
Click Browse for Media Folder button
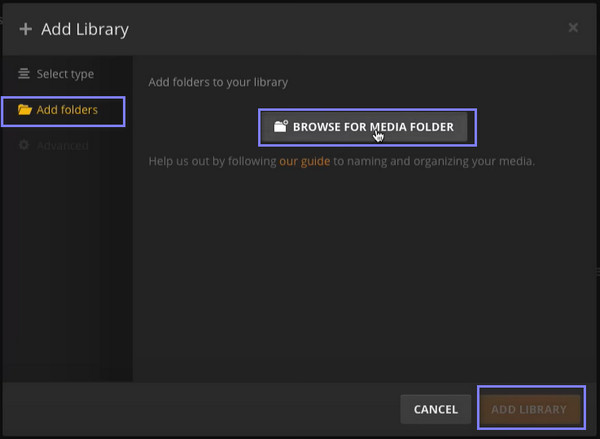pyautogui.click(x=364, y=127)
